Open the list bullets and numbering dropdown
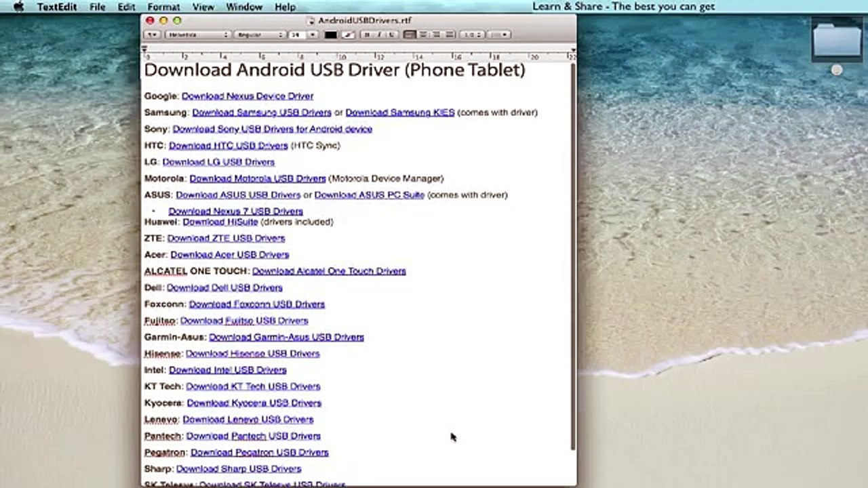 coord(499,35)
